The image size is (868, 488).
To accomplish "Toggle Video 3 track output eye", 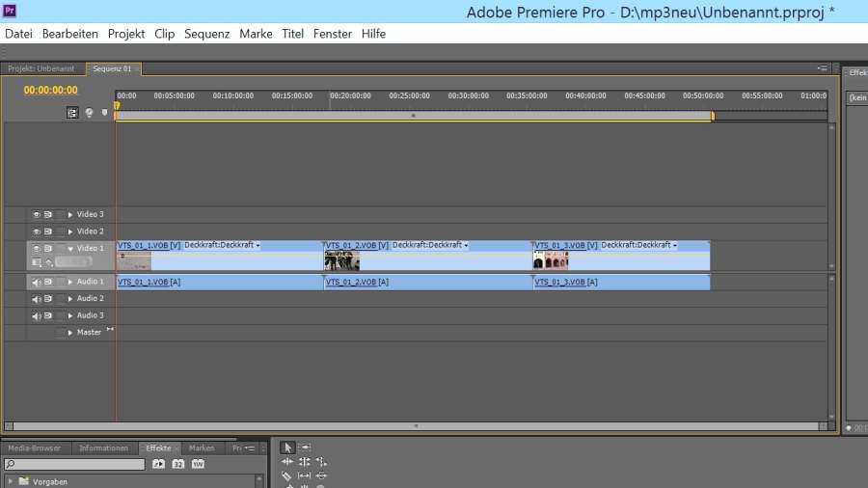I will click(x=37, y=215).
